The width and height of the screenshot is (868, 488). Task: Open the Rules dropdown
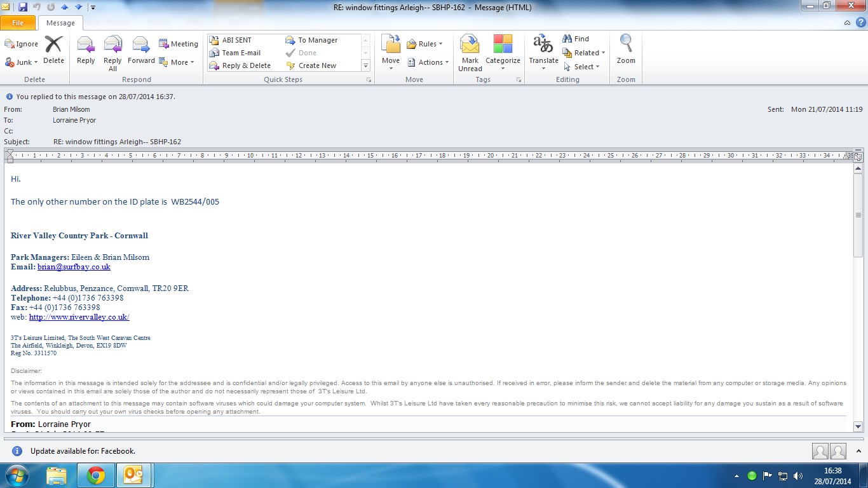point(424,44)
